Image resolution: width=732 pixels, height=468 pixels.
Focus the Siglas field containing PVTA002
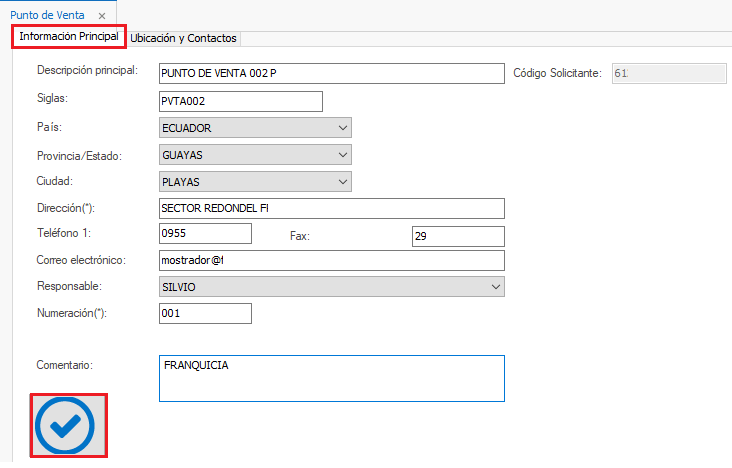pyautogui.click(x=240, y=101)
